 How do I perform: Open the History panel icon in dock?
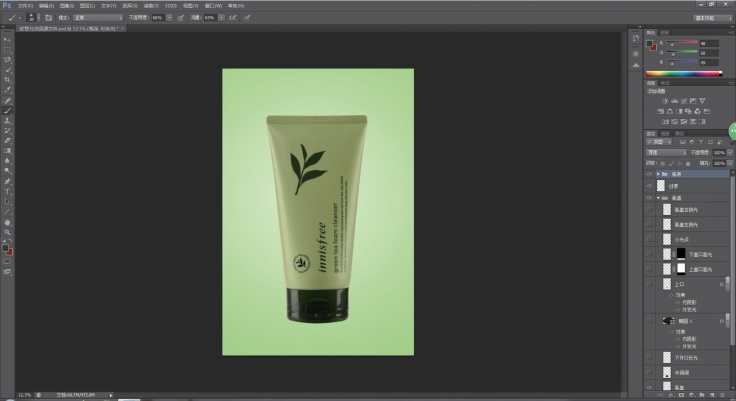click(636, 39)
